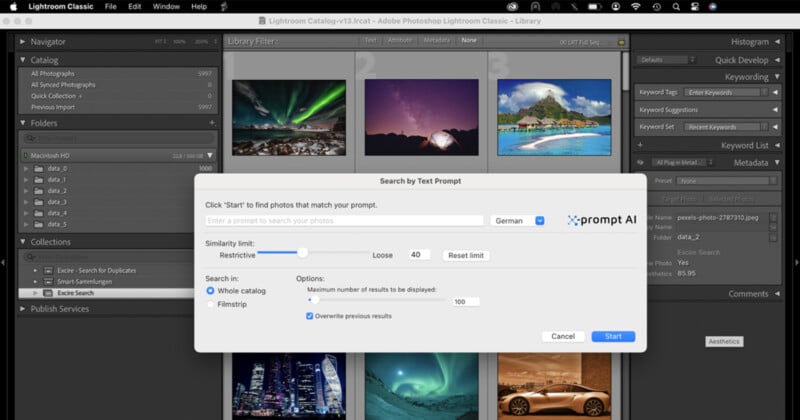
Task: Open the Keyword Set Recent Keywords dropdown
Action: point(726,127)
